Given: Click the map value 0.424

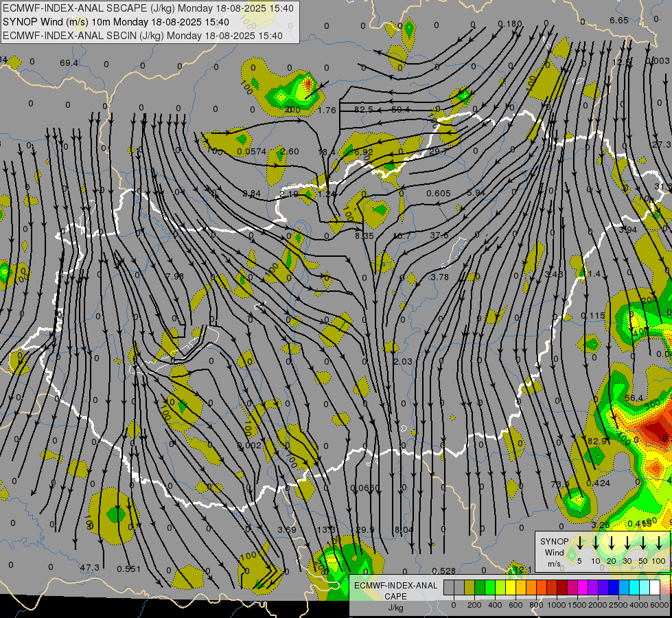Looking at the screenshot, I should coord(598,483).
